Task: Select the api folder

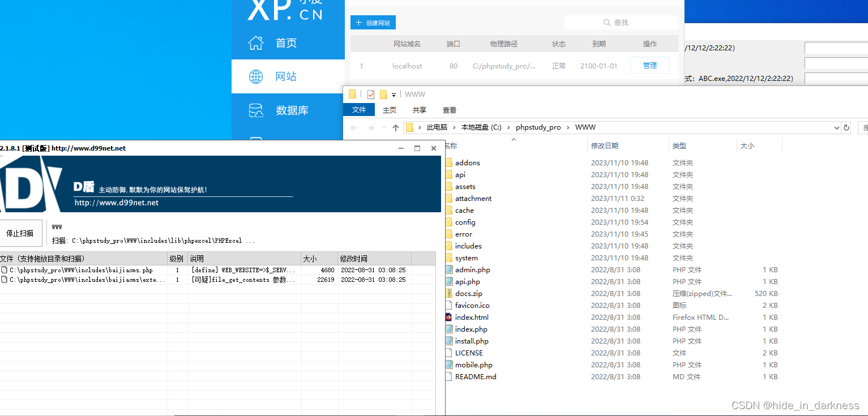Action: tap(460, 175)
